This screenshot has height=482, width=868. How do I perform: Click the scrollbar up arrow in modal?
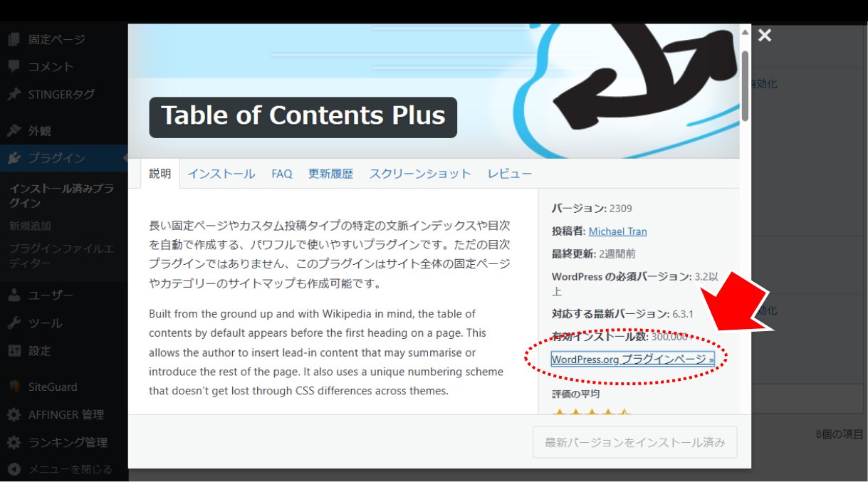pos(746,32)
